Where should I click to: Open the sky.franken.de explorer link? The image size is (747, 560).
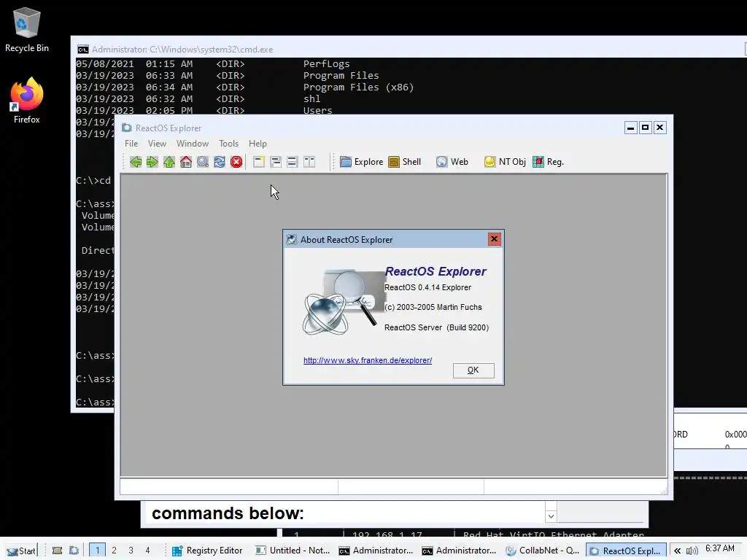[368, 360]
